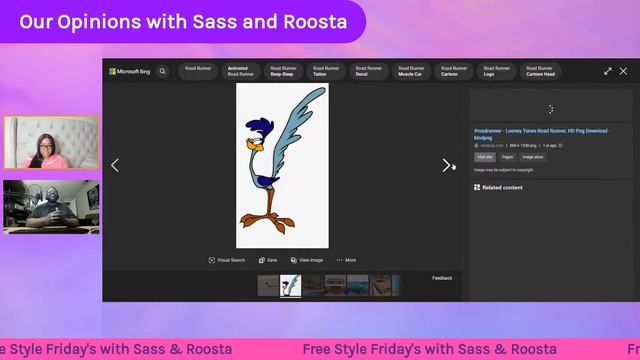Click the Microsoft Bing logo
The image size is (640, 360).
[x=129, y=71]
